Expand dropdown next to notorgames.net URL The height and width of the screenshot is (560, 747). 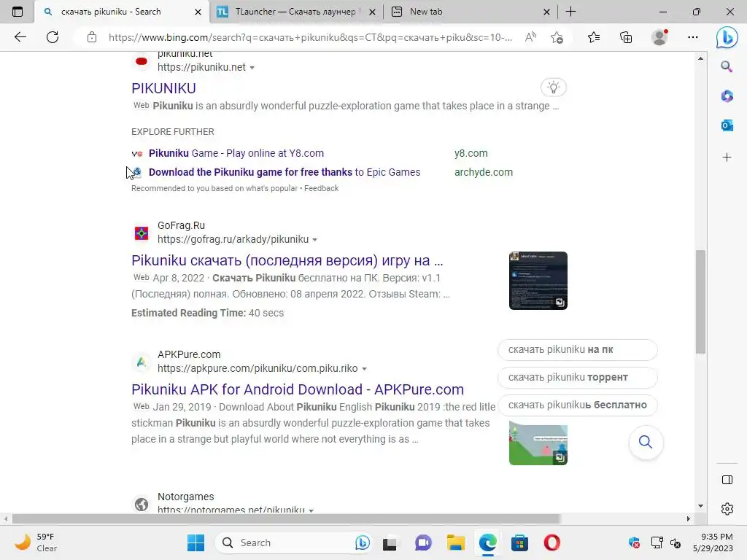click(311, 510)
